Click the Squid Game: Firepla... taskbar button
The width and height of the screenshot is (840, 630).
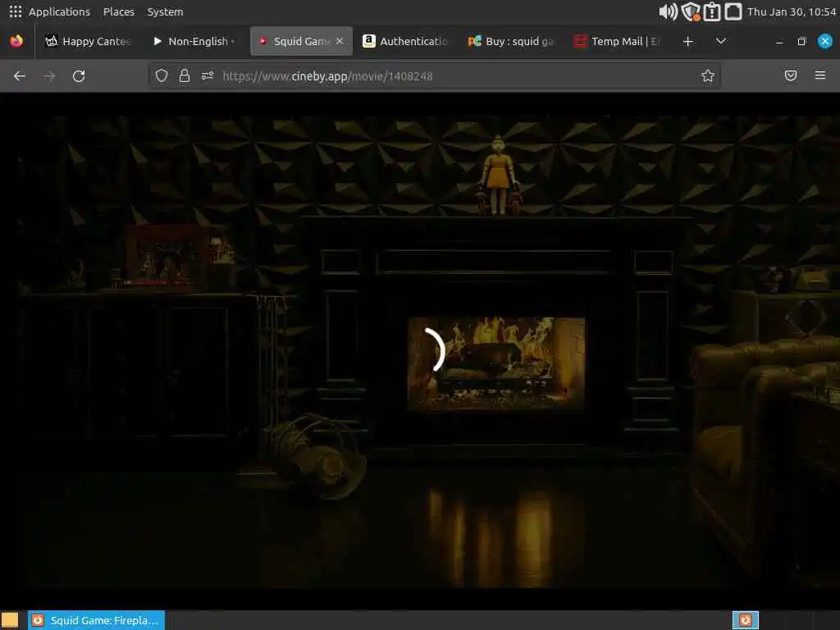(x=97, y=620)
